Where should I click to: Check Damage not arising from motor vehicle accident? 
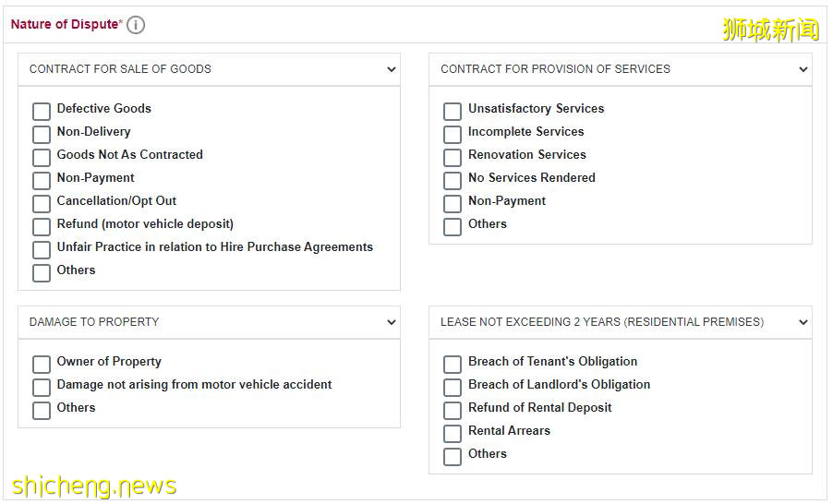[42, 388]
